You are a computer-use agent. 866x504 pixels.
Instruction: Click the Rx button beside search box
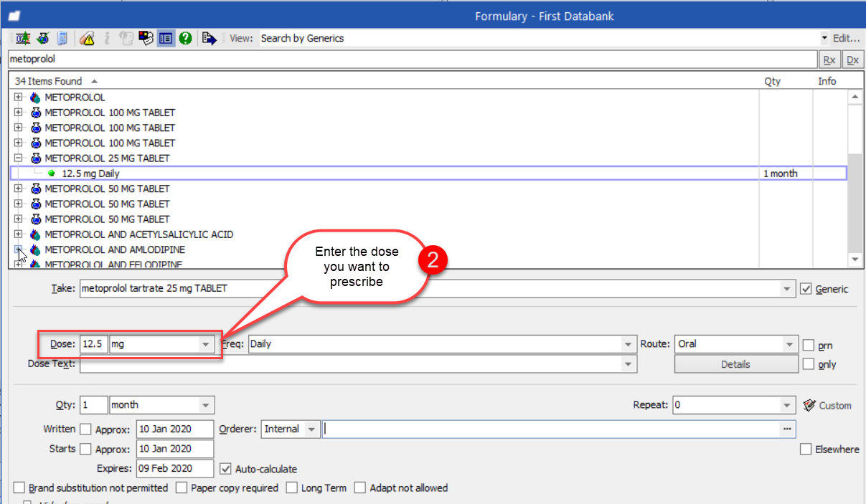(829, 60)
